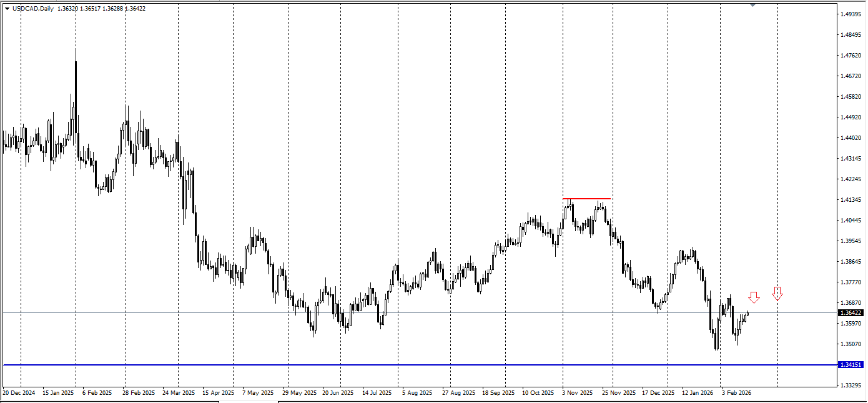Viewport: 868px width, 403px height.
Task: Click the 1.45820 price scale value
Action: tap(852, 97)
